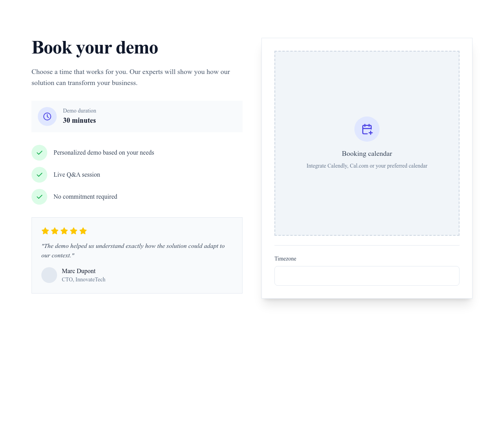Open the Timezone selection field
504x425 pixels.
click(x=367, y=276)
